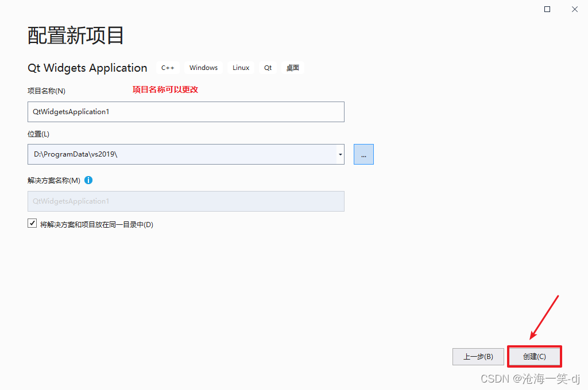The height and width of the screenshot is (390, 588).
Task: Click the Qt Widgets Application heading
Action: point(87,68)
